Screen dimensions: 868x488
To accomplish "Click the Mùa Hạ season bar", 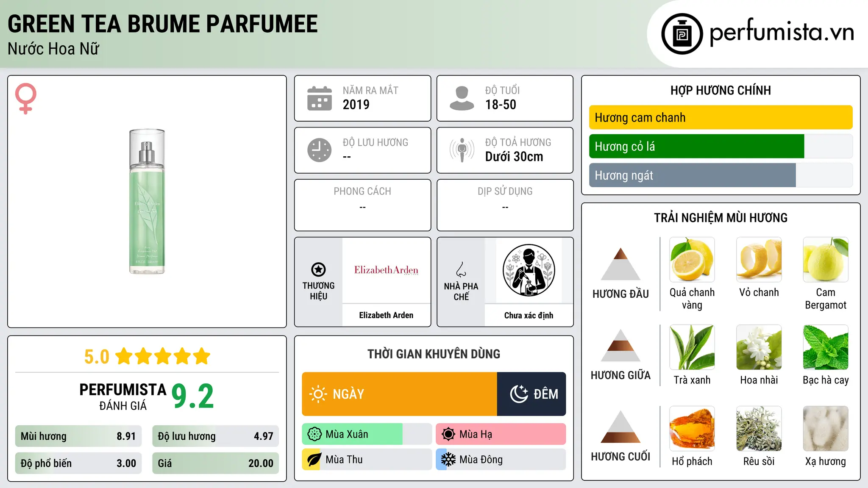I will [x=501, y=434].
